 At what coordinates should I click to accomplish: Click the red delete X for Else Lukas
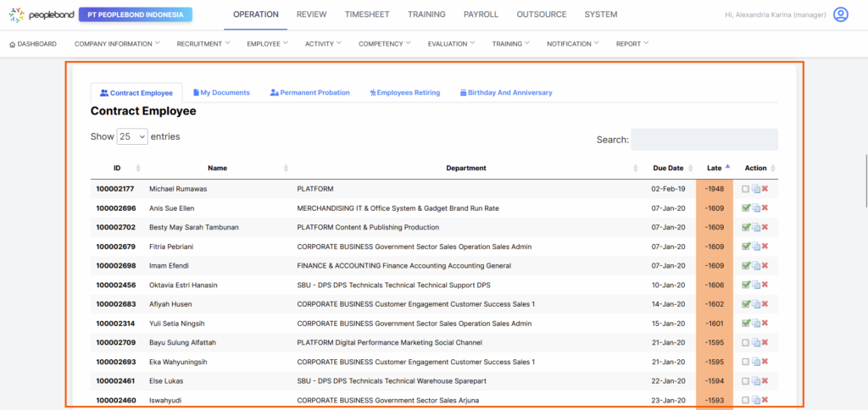(765, 380)
